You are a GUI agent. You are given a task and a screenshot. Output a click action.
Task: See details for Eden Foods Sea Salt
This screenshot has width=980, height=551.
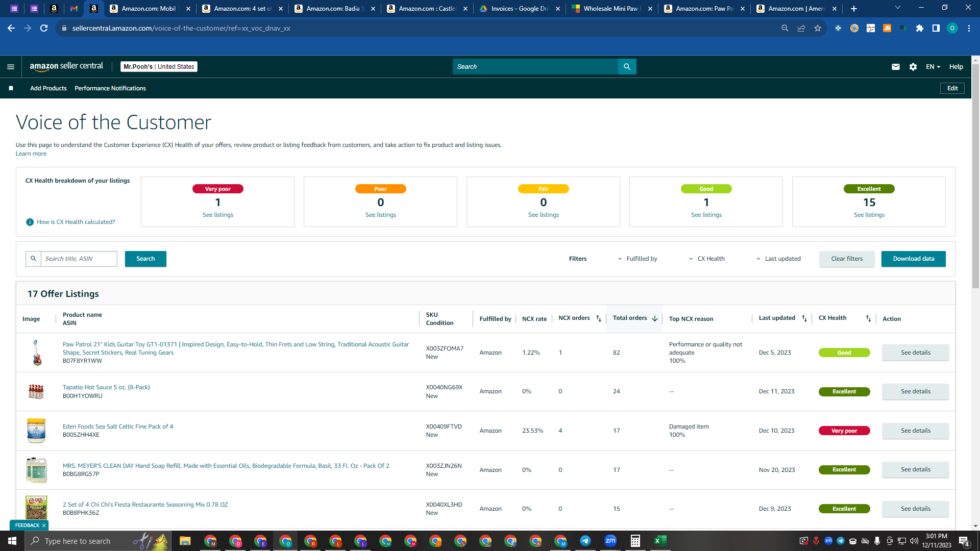[916, 431]
